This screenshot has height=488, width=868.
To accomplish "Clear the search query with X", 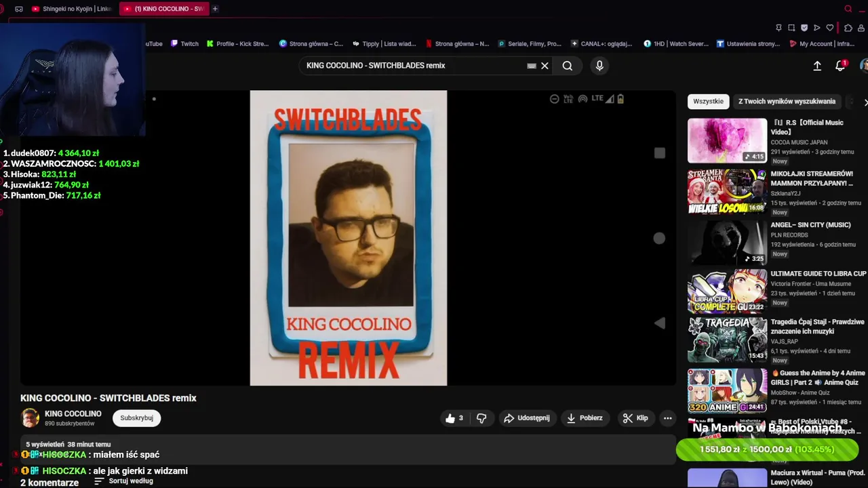I will tap(545, 66).
